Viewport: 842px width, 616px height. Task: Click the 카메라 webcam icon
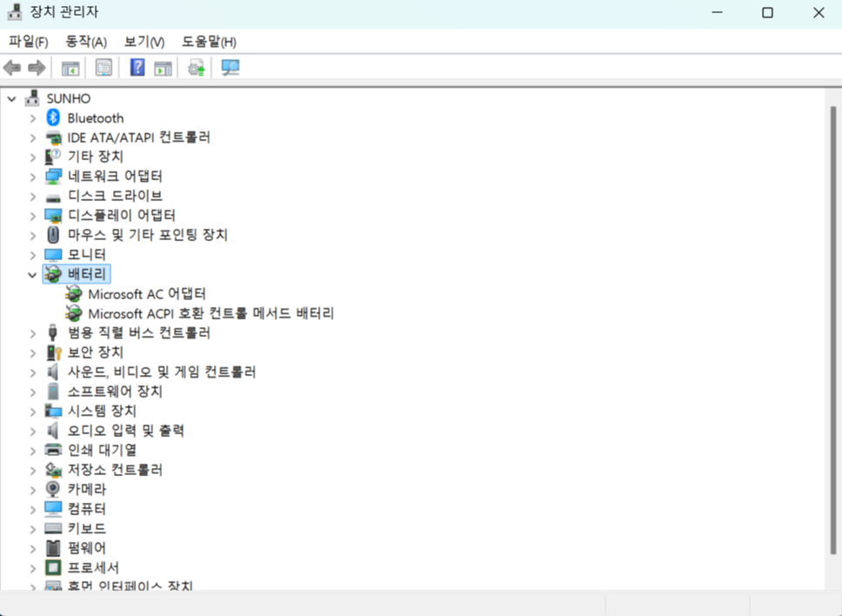pyautogui.click(x=52, y=489)
